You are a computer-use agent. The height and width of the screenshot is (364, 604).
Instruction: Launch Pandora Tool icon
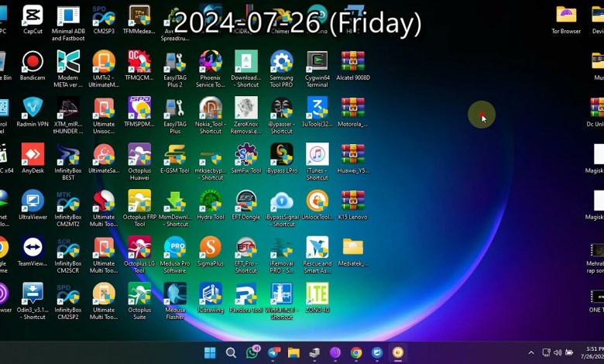coord(246,294)
